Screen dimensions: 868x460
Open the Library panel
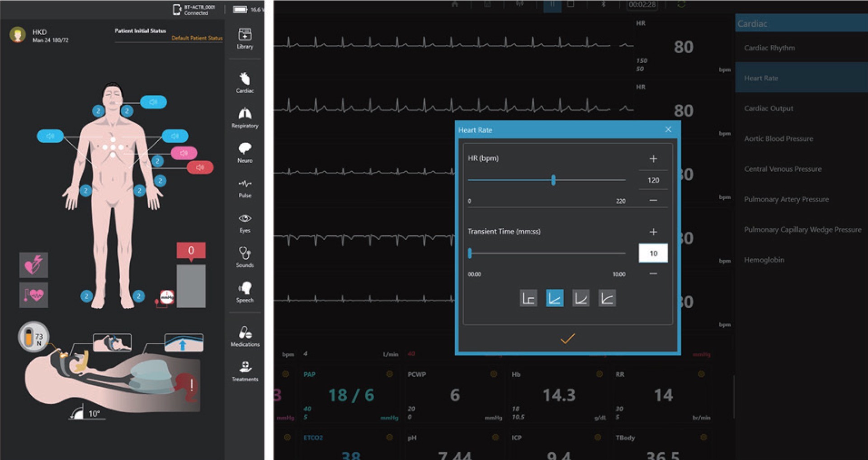(x=245, y=38)
